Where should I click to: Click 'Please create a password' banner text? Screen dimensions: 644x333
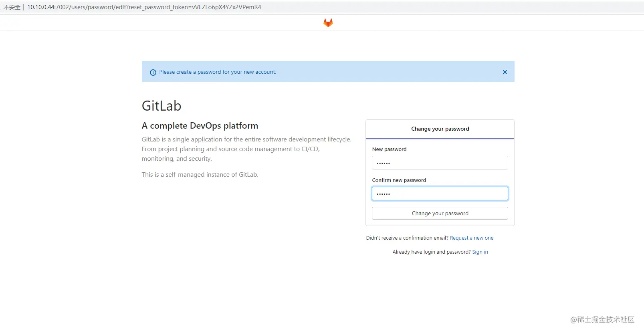[218, 72]
